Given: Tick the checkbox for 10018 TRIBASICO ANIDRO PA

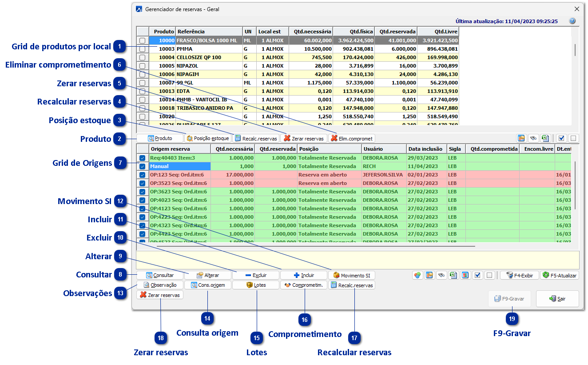Looking at the screenshot, I should click(143, 108).
